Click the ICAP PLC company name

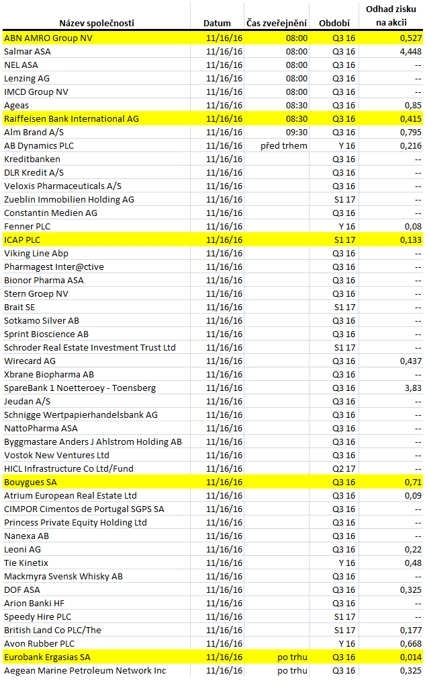(x=22, y=240)
